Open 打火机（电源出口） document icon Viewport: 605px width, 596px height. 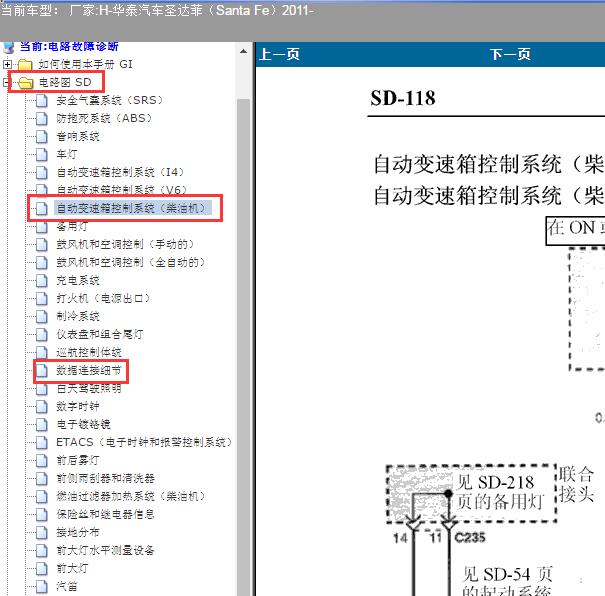click(x=42, y=299)
